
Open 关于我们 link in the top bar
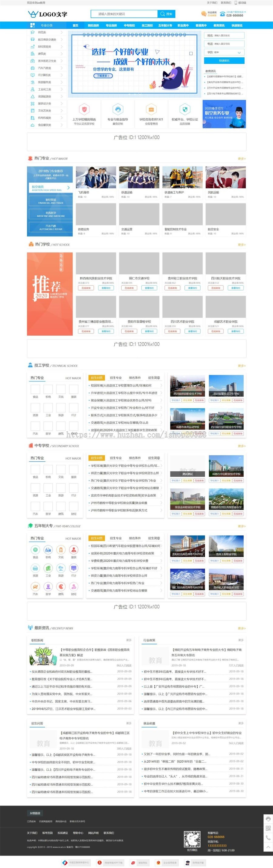[x=212, y=3]
